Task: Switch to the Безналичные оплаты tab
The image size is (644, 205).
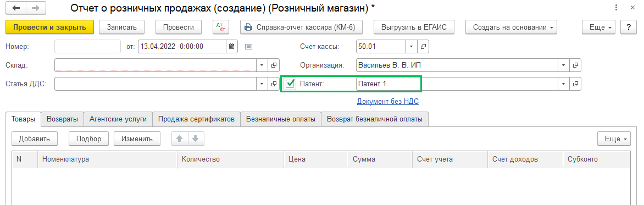Action: tap(281, 119)
